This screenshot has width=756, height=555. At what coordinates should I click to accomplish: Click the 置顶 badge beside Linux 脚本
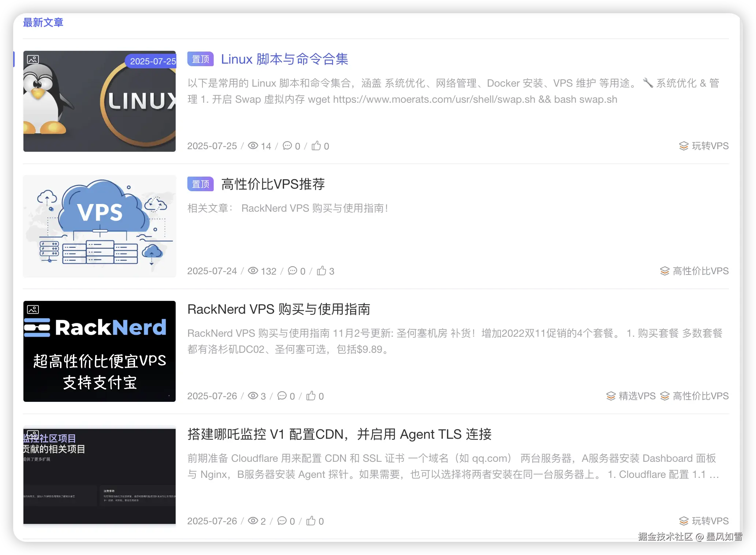[201, 59]
